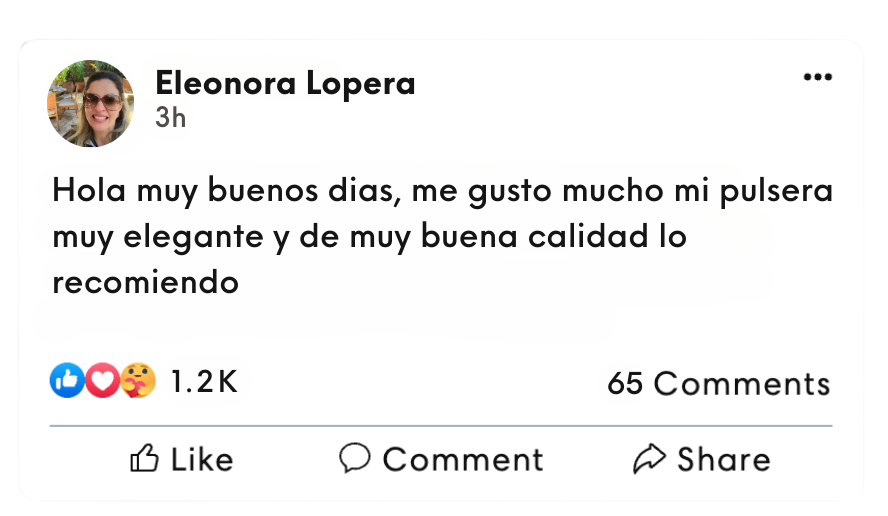Click the blue thumbs-up reaction icon

pyautogui.click(x=67, y=380)
